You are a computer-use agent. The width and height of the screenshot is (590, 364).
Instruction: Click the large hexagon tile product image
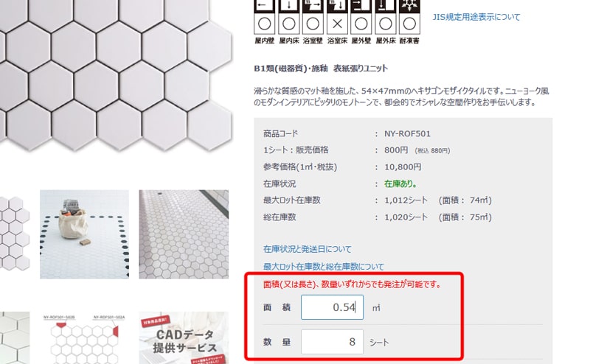(x=116, y=75)
